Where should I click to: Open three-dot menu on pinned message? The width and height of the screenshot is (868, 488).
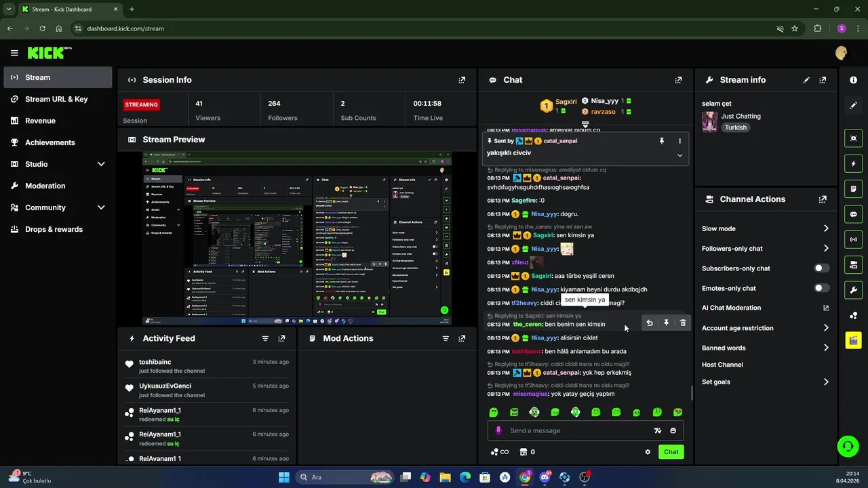679,141
